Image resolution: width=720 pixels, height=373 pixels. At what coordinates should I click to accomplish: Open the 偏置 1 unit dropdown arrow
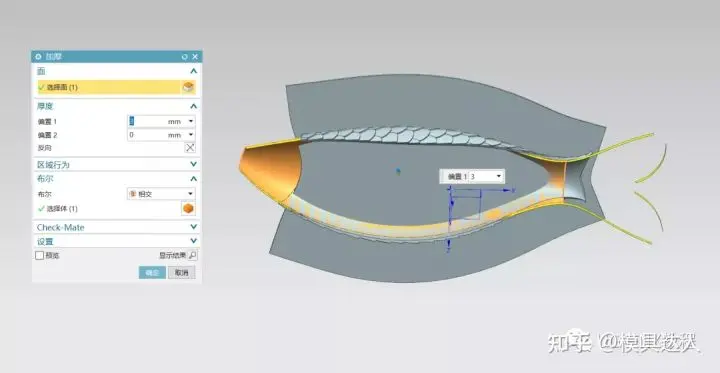[191, 121]
